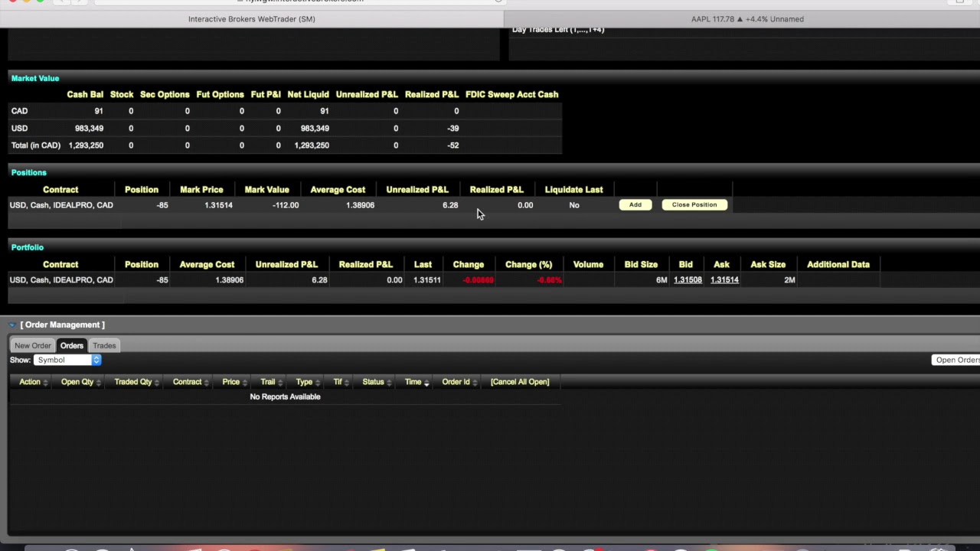Click the Bid price 1.31508 link
This screenshot has height=551, width=980.
(x=688, y=280)
